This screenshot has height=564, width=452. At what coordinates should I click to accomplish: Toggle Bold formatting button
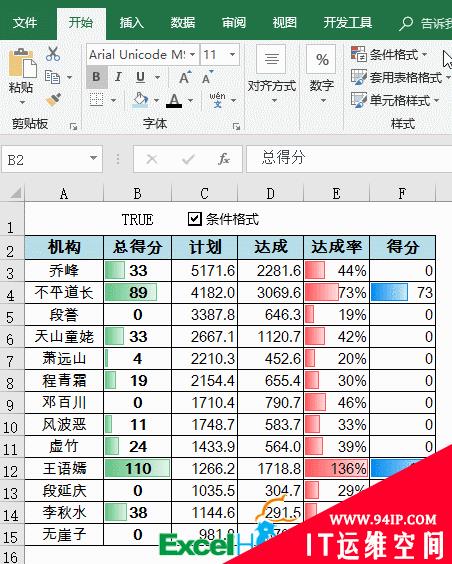(x=96, y=77)
